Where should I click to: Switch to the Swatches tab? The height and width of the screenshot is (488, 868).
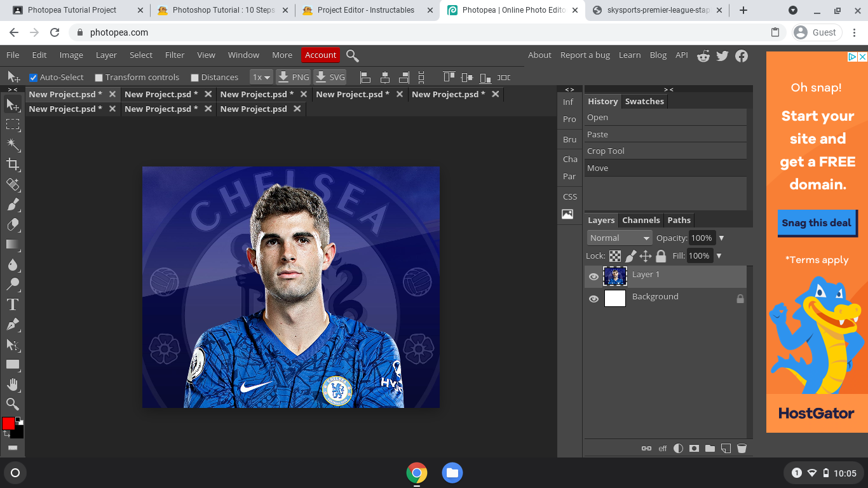644,102
